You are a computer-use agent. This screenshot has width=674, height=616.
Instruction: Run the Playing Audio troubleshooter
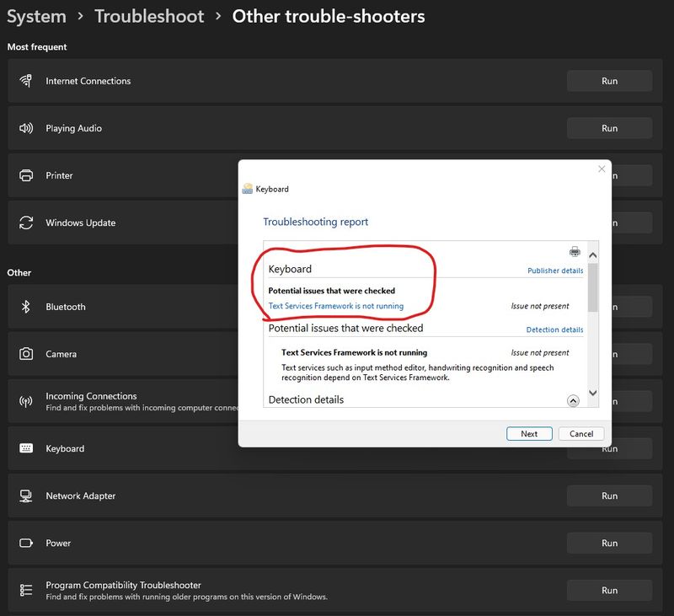point(609,128)
